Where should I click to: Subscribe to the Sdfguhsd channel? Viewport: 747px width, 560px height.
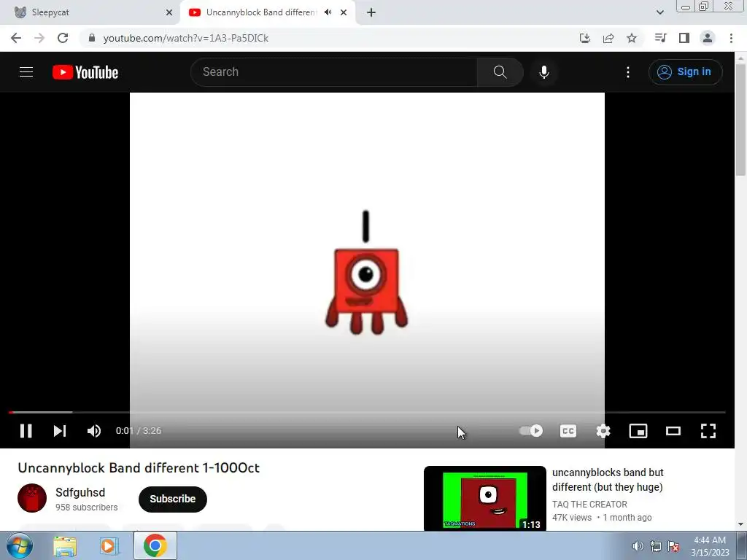pyautogui.click(x=172, y=499)
